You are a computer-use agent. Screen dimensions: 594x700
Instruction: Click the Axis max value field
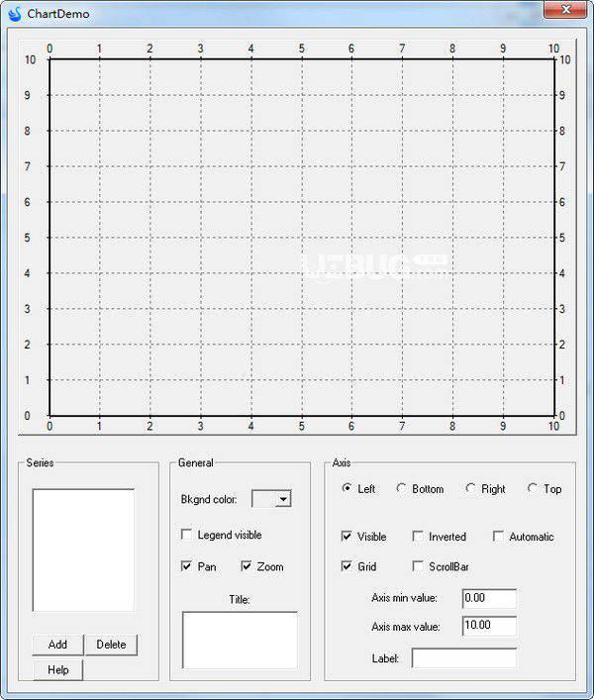(490, 626)
